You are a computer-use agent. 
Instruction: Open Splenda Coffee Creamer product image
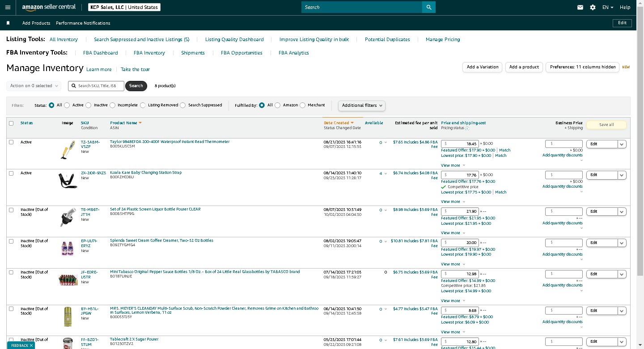[68, 248]
